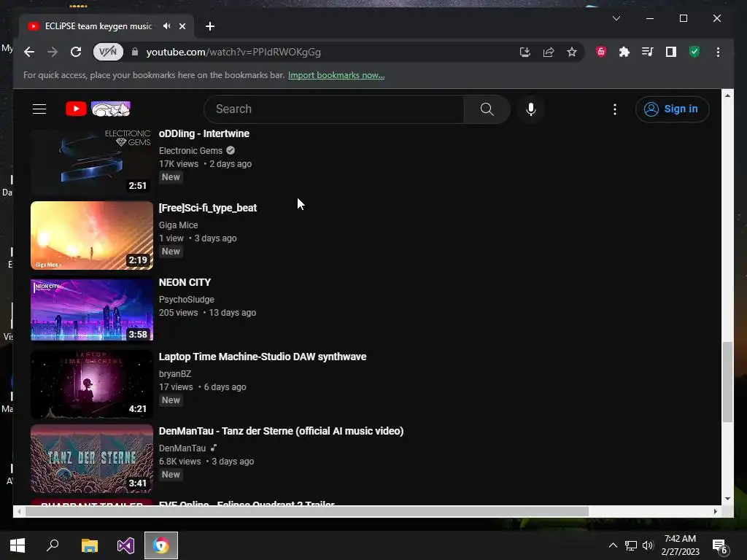Click the vertical scrollbar thumb
Screen dimensions: 747x560
coord(727,381)
